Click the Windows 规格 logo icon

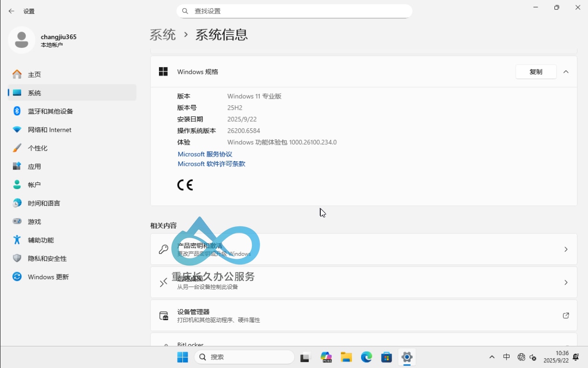point(163,71)
